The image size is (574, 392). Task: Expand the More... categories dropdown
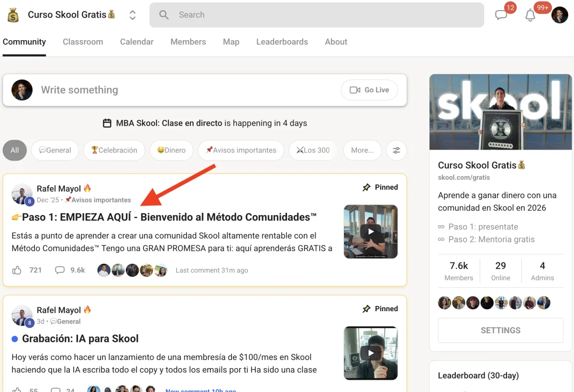363,150
